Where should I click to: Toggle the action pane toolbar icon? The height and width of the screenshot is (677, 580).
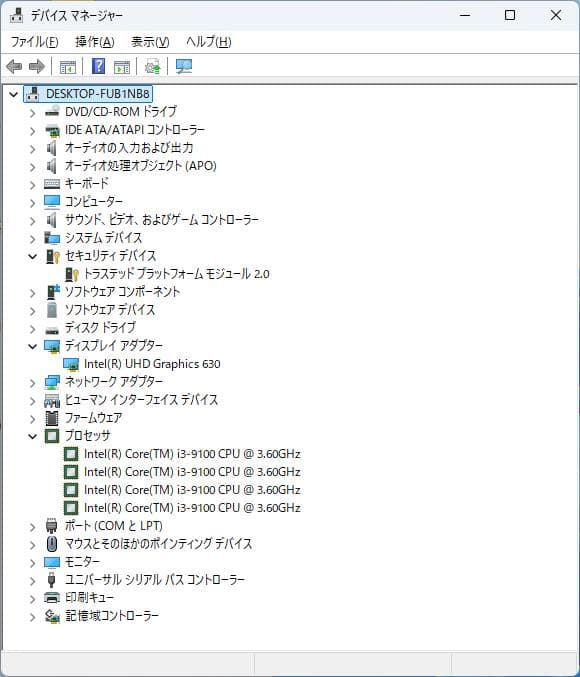pos(122,67)
